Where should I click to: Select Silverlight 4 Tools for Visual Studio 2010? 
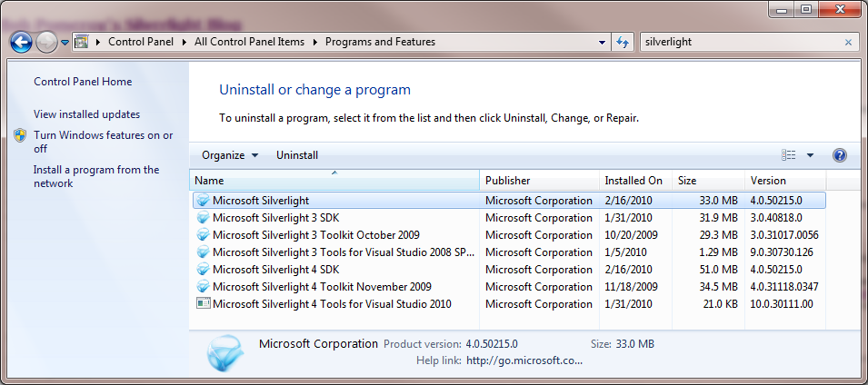(332, 303)
